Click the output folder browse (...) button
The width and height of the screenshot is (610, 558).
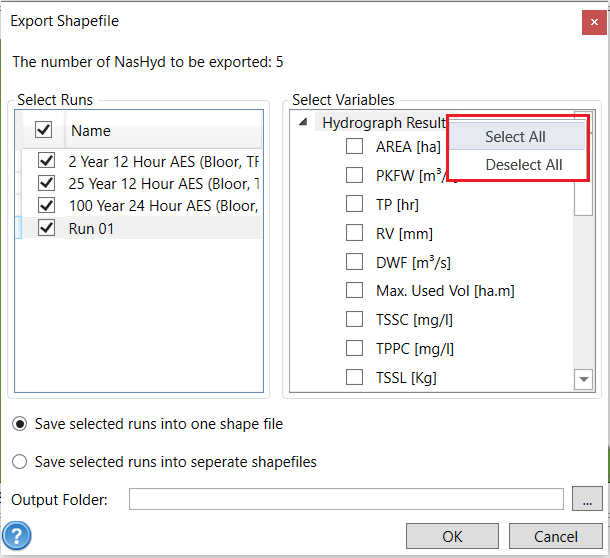pos(585,499)
